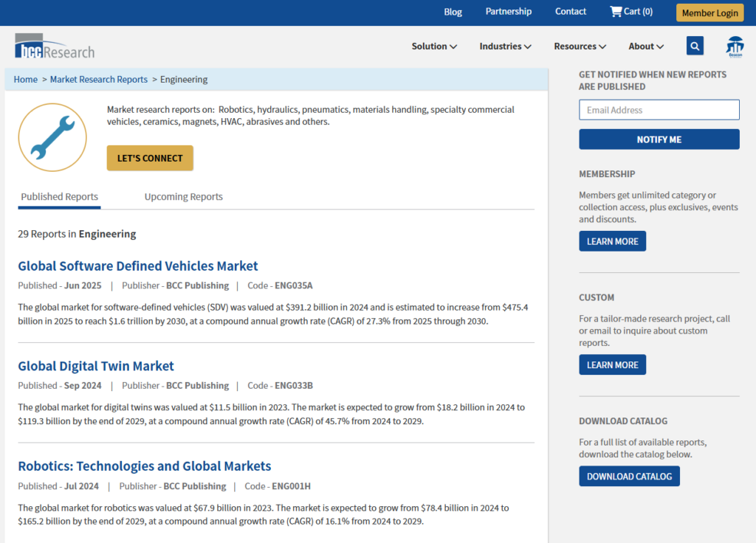The width and height of the screenshot is (756, 543).
Task: Click the Beacon logo icon
Action: point(735,46)
